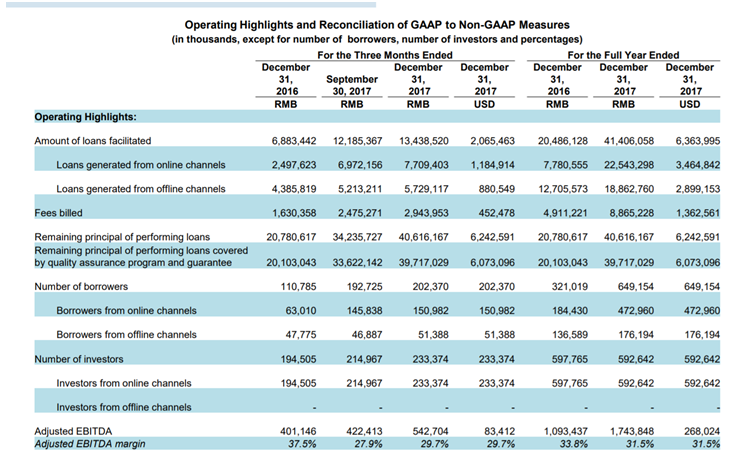Click 'Investors from online channels' label
Image resolution: width=729 pixels, height=451 pixels.
124,383
